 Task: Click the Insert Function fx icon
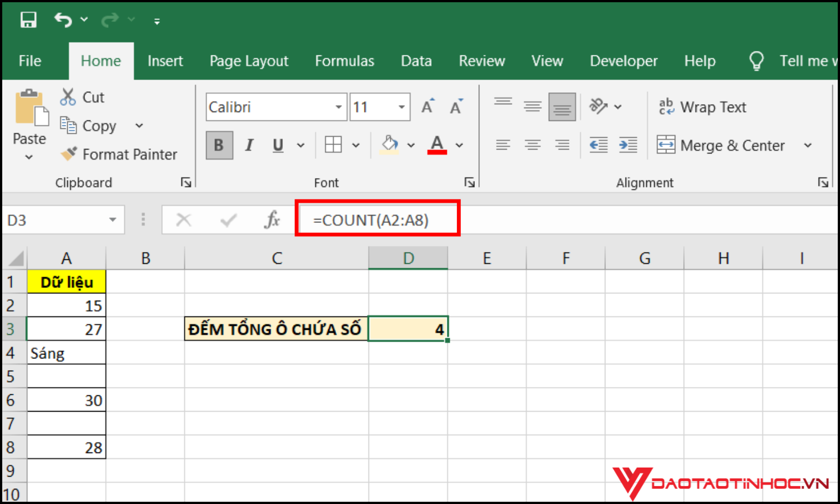click(x=272, y=220)
